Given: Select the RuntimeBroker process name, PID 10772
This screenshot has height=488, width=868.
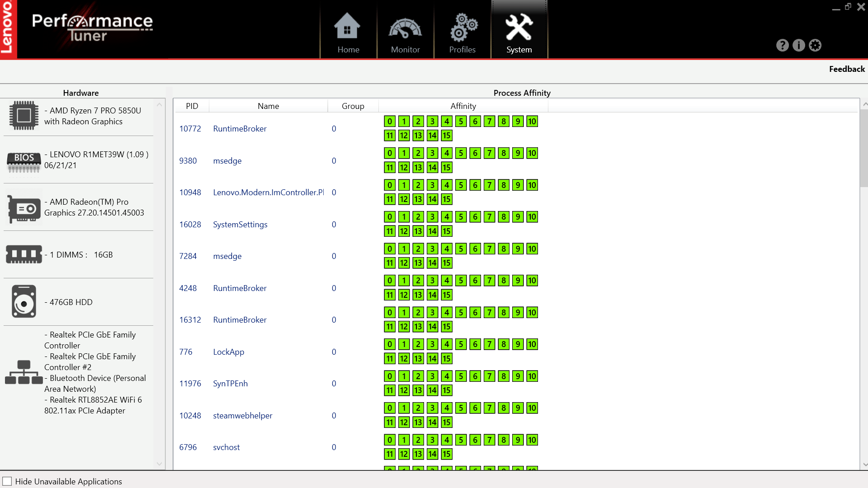Looking at the screenshot, I should 240,128.
